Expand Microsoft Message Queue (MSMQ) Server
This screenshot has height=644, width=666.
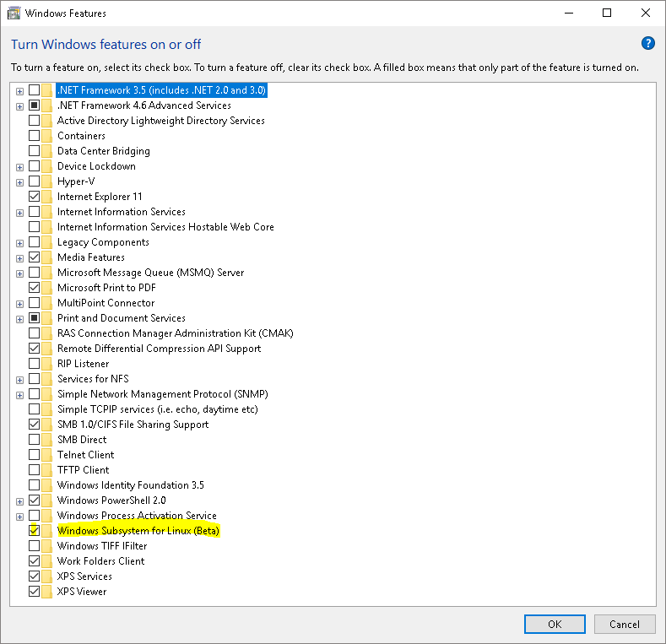coord(19,273)
